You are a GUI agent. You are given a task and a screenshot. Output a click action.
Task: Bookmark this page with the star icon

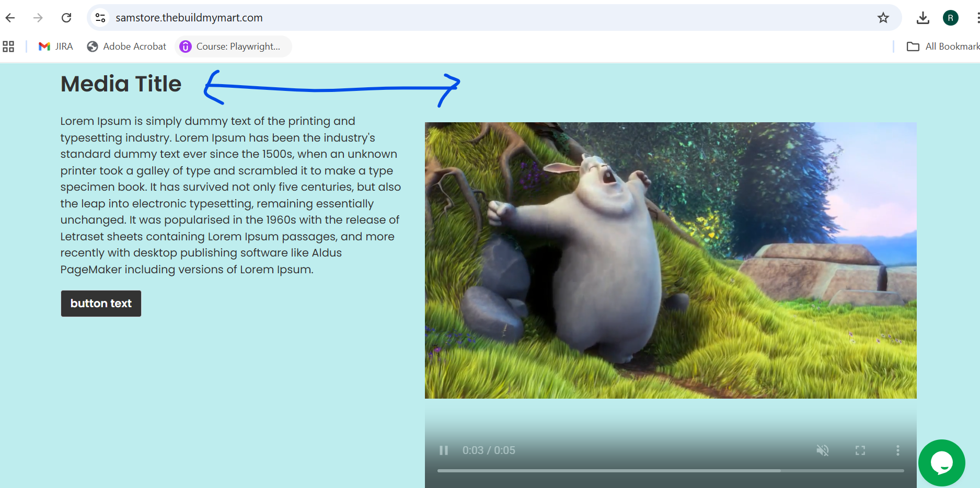pyautogui.click(x=883, y=18)
